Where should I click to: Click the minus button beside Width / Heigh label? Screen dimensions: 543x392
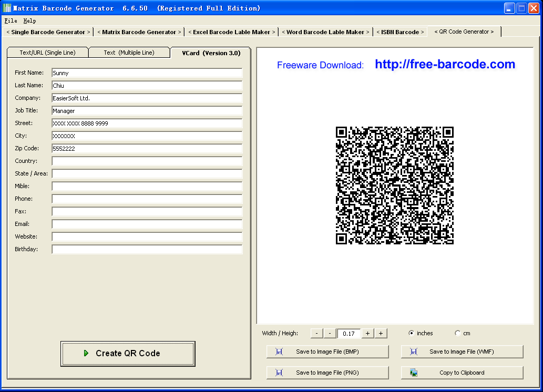point(316,333)
